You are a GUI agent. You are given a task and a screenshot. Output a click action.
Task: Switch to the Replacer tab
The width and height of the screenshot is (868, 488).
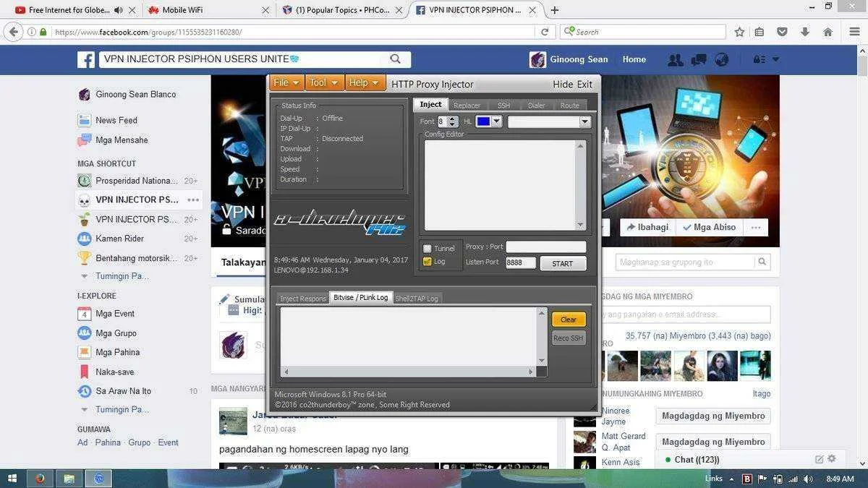[467, 106]
